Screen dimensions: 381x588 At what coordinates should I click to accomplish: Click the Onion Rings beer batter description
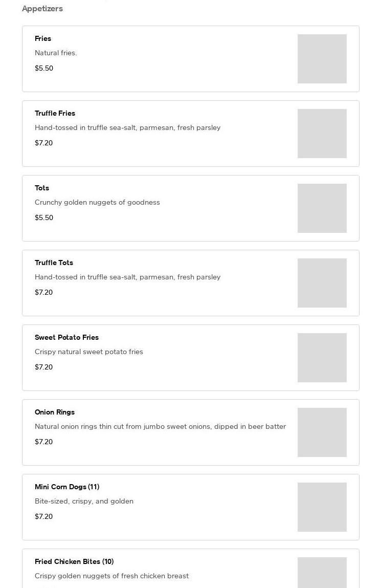160,426
